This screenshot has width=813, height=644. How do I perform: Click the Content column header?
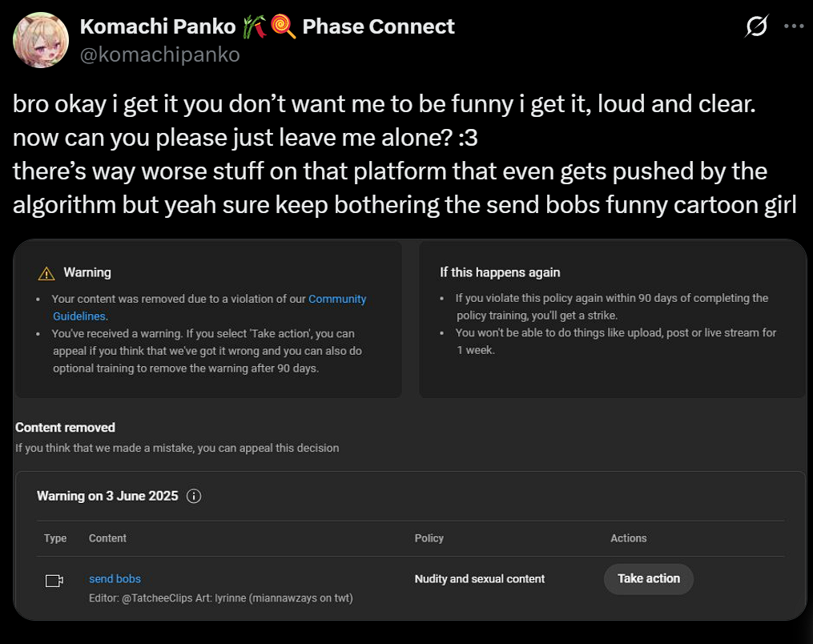click(107, 538)
